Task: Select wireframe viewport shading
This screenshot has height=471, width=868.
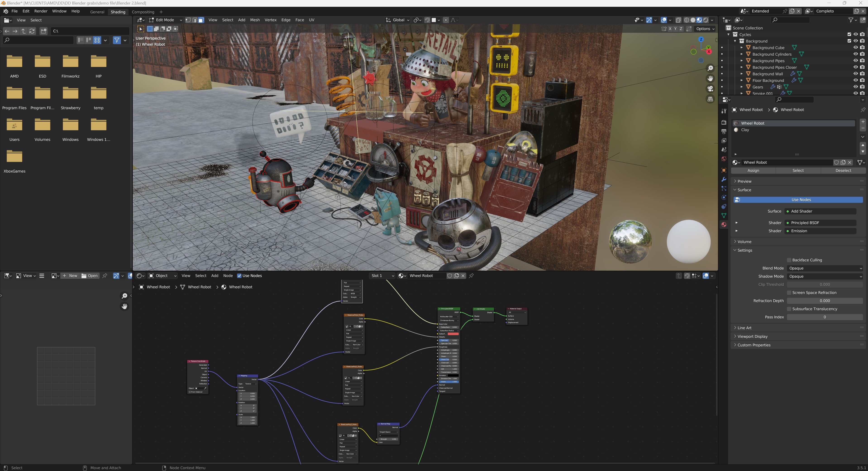Action: [686, 20]
